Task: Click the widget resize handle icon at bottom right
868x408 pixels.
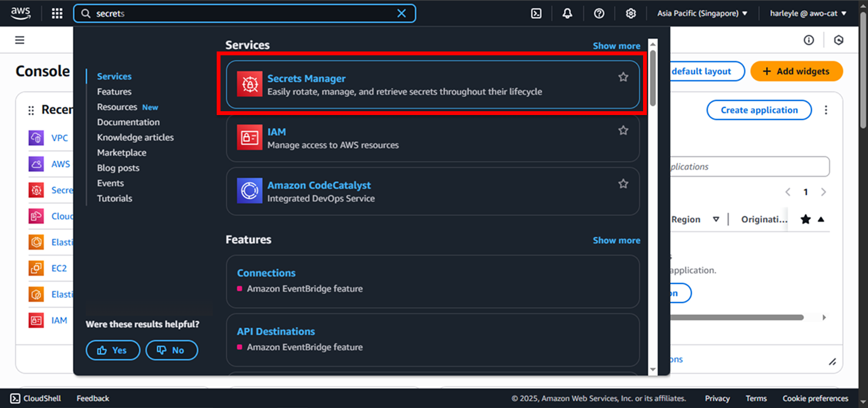Action: tap(832, 362)
